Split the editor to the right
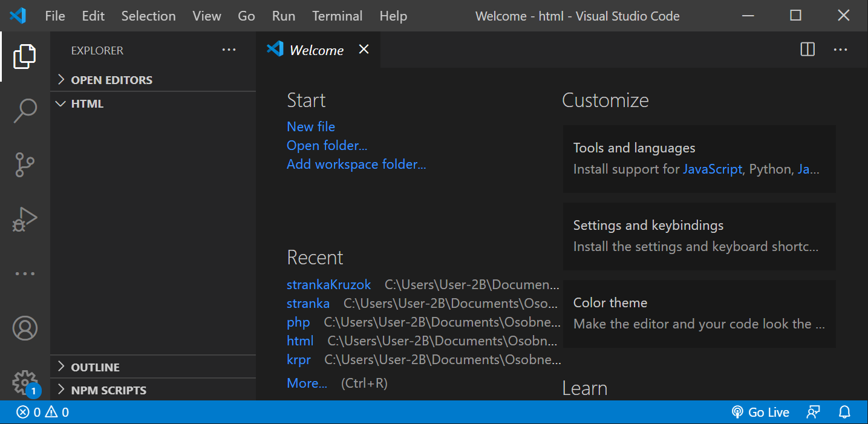This screenshot has width=868, height=424. [x=808, y=50]
